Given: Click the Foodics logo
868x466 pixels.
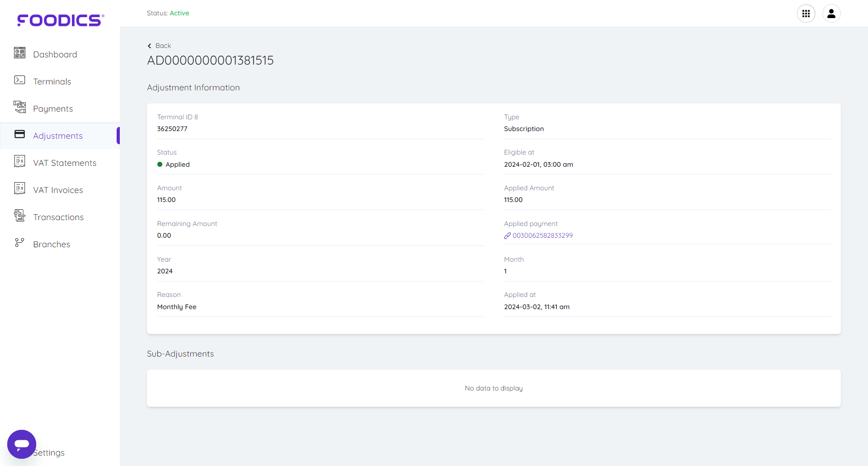Looking at the screenshot, I should pos(61,20).
